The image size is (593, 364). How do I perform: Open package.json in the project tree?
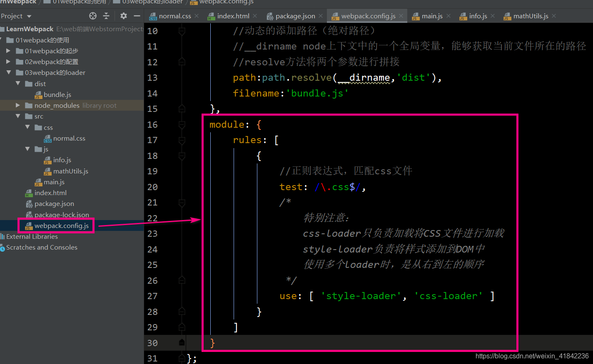[54, 203]
